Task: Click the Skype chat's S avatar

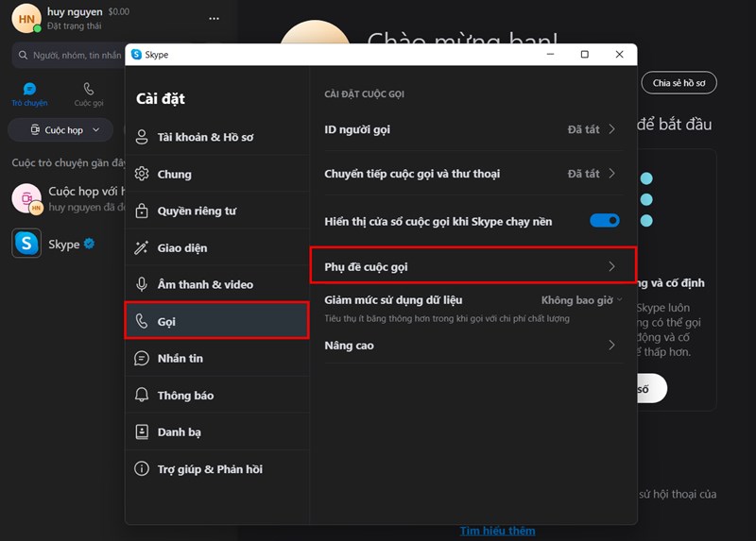Action: [26, 244]
